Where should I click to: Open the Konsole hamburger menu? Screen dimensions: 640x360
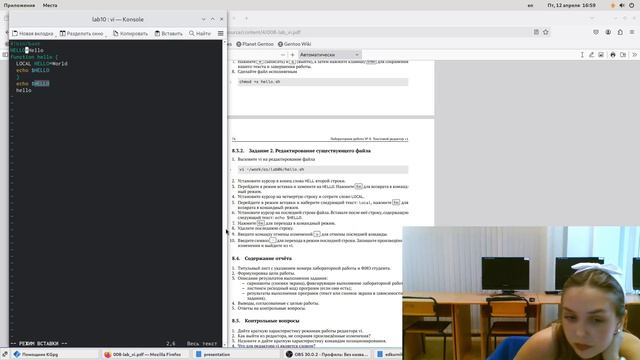tap(220, 33)
